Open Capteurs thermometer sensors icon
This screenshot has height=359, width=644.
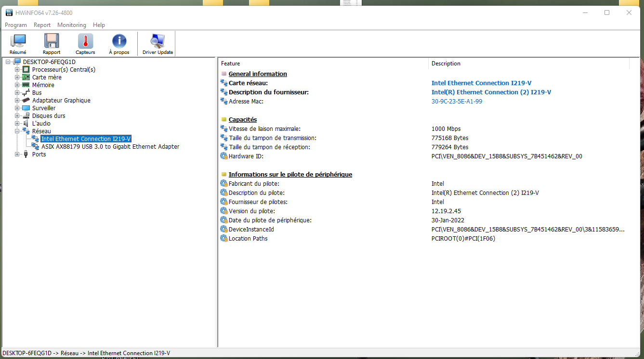85,41
